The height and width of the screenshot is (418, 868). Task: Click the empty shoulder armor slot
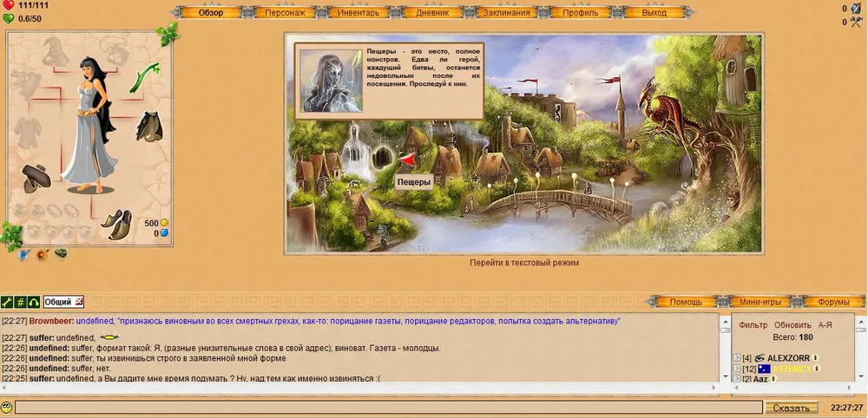(25, 84)
